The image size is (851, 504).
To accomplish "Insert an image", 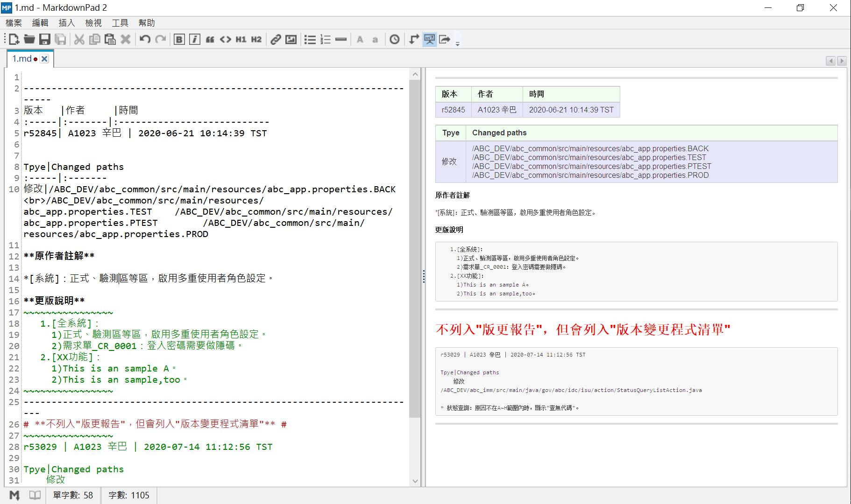I will [291, 40].
